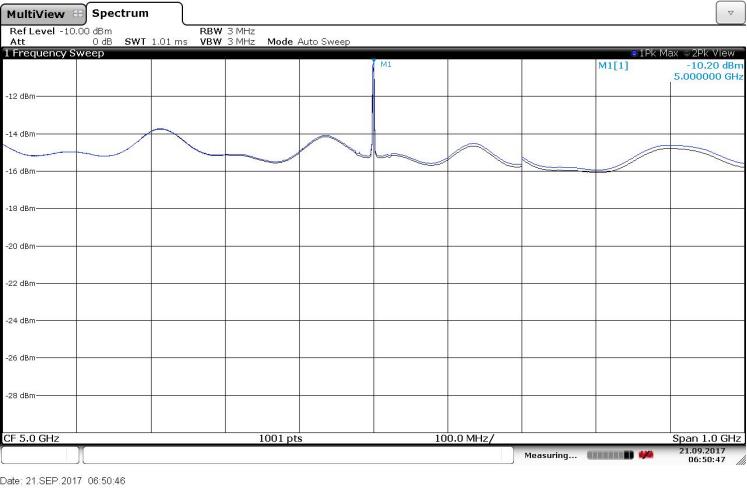The height and width of the screenshot is (498, 747).
Task: Click the Span 1.0 GHz label
Action: [707, 438]
